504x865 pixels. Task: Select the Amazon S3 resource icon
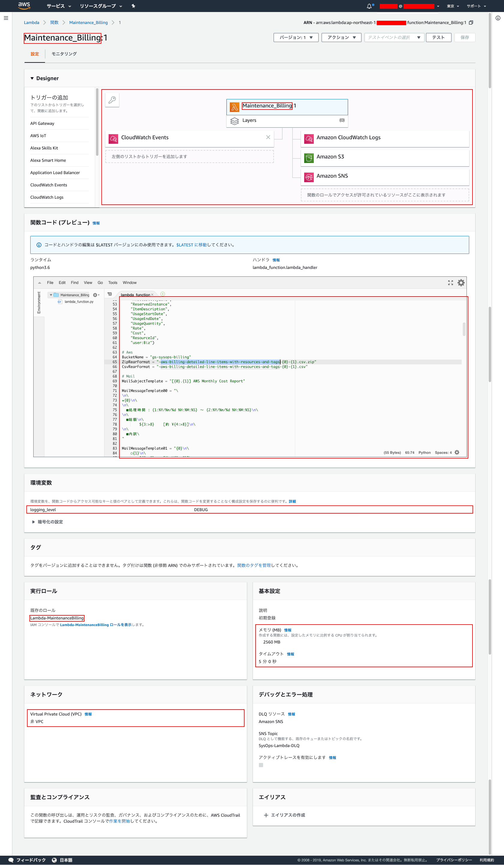[x=309, y=158]
